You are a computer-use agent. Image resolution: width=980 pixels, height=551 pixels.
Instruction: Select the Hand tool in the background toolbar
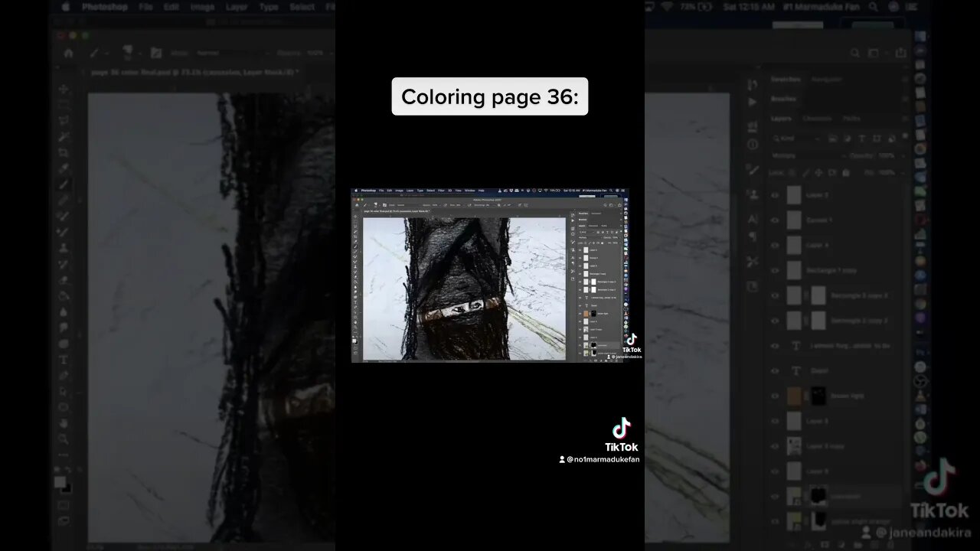coord(64,423)
